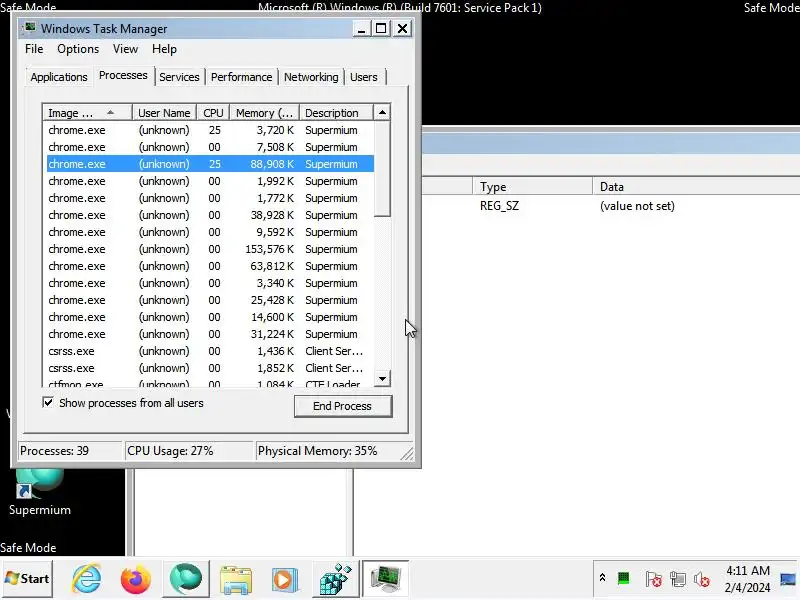Select chrome.exe using 7,508 K memory
This screenshot has height=600, width=800.
[210, 147]
